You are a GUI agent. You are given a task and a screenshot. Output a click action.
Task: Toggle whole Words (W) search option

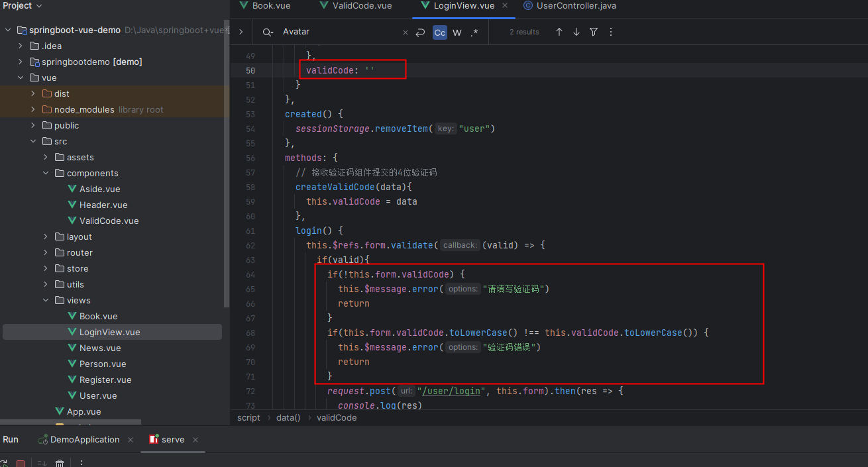tap(457, 32)
